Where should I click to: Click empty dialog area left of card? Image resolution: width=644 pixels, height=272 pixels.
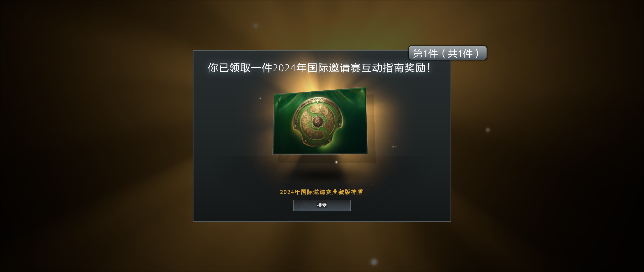coord(231,126)
